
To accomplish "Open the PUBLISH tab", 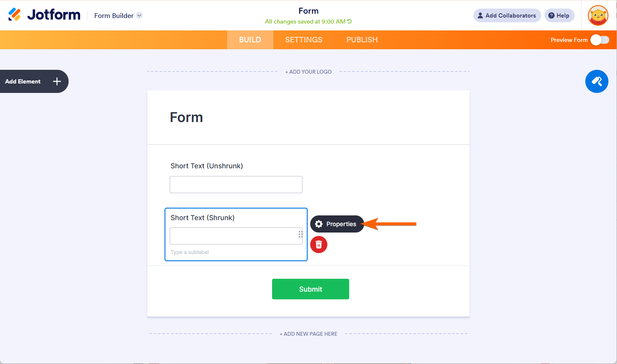I will pyautogui.click(x=362, y=40).
